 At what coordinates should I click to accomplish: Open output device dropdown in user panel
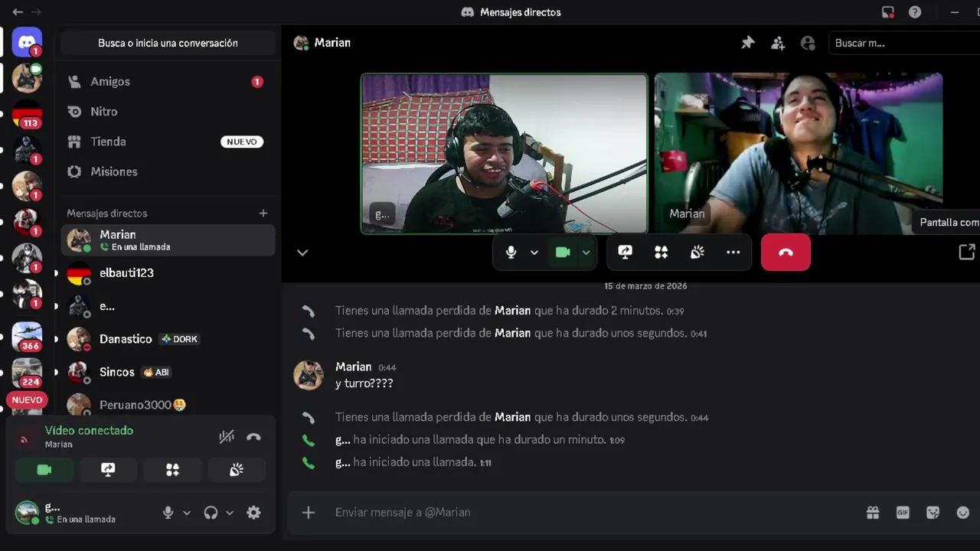229,513
